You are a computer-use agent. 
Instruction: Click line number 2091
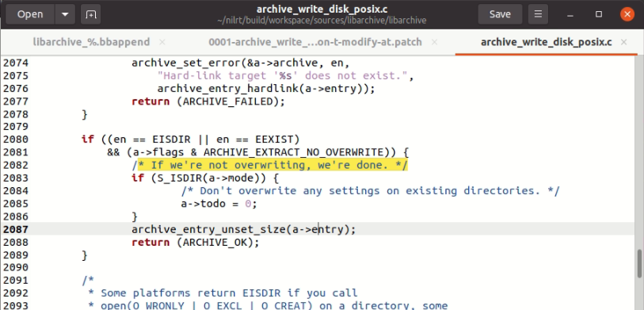click(x=16, y=281)
